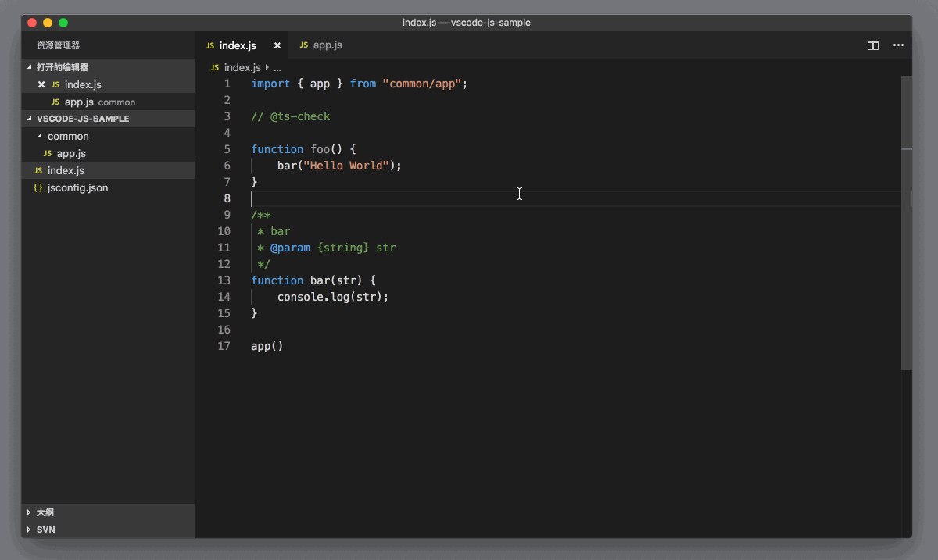Expand the 大纲 outline panel
The width and height of the screenshot is (938, 560).
point(45,513)
